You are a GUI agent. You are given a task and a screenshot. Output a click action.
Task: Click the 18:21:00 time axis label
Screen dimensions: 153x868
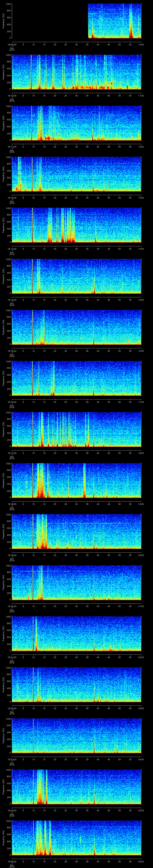click(12, 657)
